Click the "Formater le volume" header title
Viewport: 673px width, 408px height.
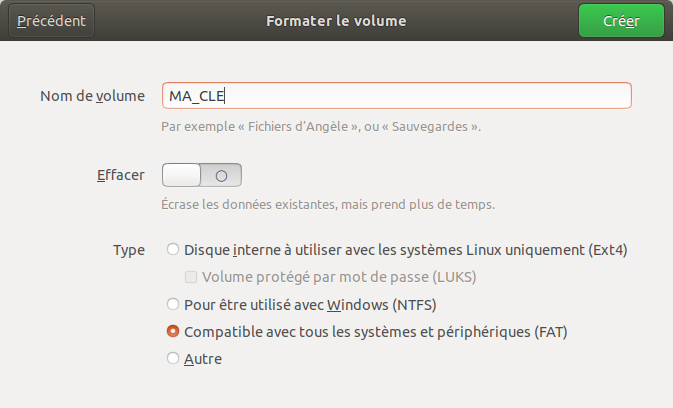coord(336,21)
